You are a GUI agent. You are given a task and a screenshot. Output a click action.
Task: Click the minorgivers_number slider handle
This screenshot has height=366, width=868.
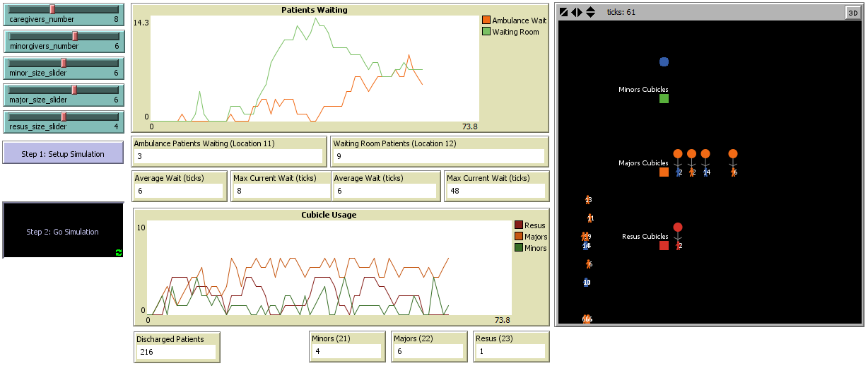(x=74, y=36)
